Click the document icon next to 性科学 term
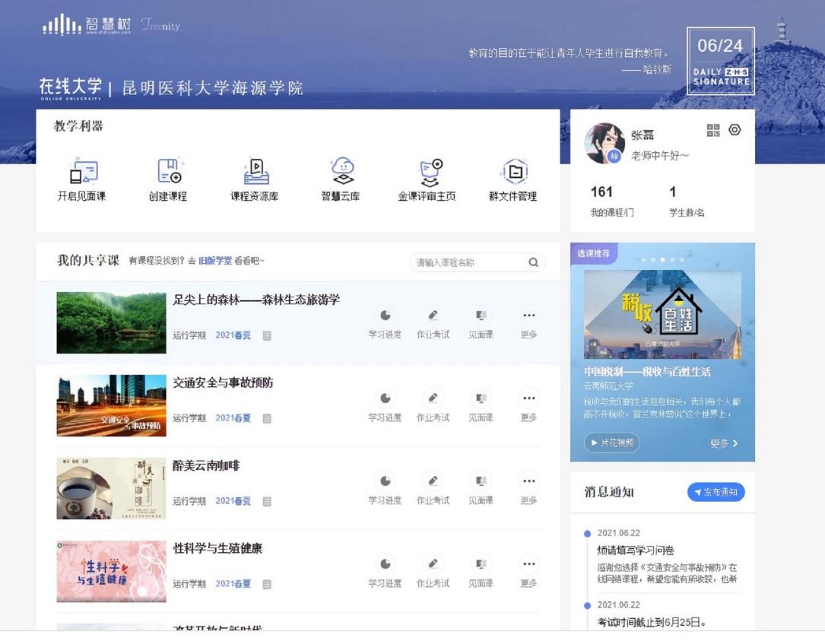The width and height of the screenshot is (825, 644). 267,584
